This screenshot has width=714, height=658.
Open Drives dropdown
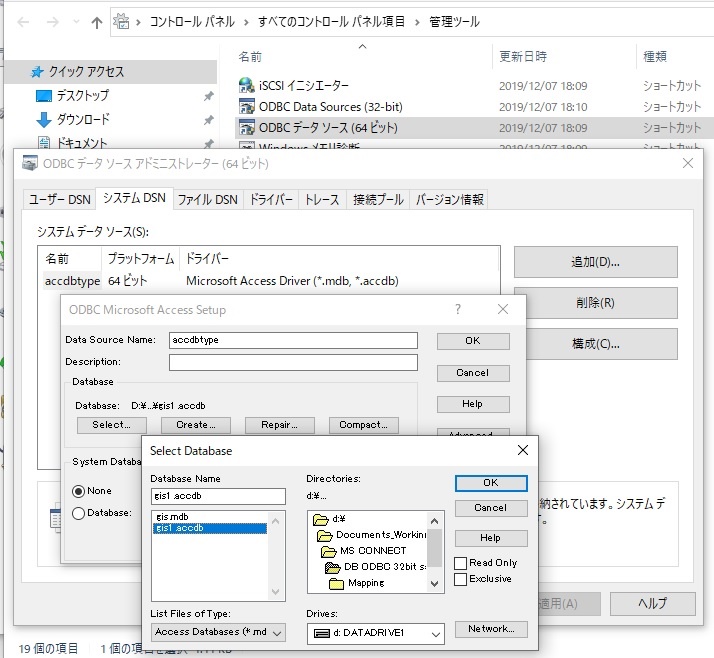point(376,633)
